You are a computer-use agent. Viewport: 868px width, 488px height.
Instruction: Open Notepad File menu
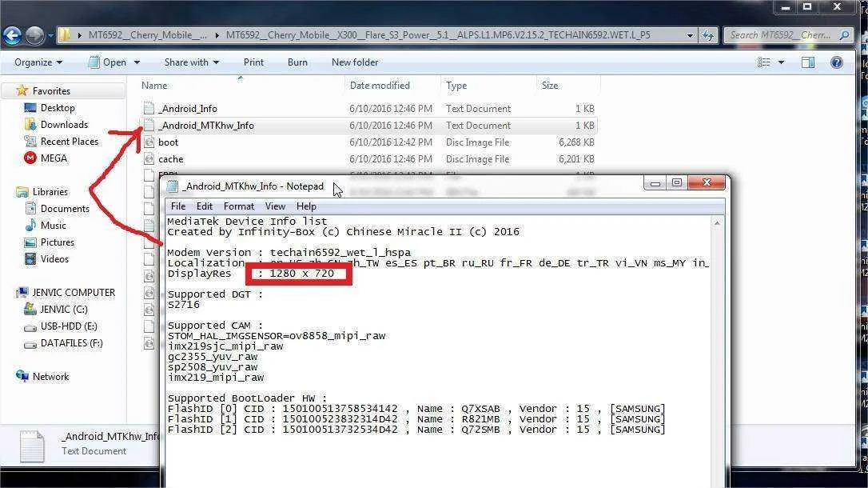(178, 206)
